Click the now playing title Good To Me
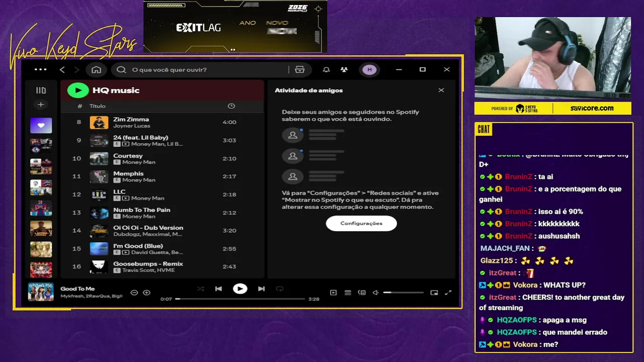The height and width of the screenshot is (362, 644). [77, 289]
